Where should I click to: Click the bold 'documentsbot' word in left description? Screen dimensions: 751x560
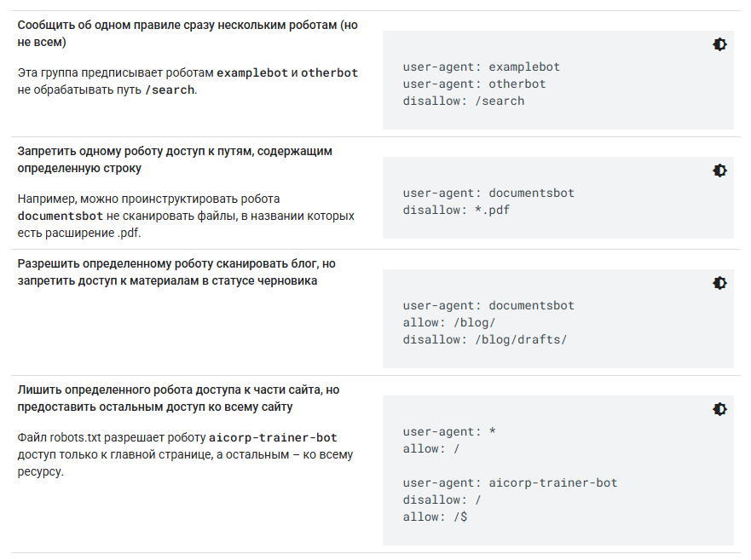click(x=61, y=216)
